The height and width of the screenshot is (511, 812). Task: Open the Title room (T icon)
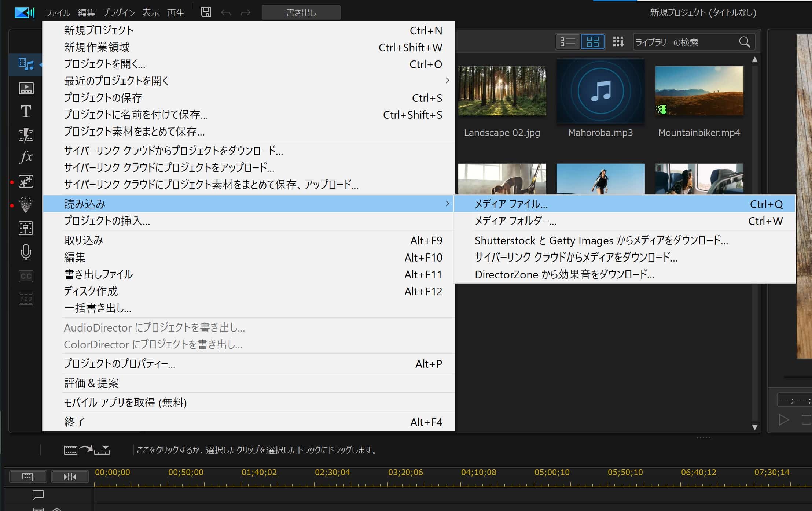pyautogui.click(x=26, y=111)
